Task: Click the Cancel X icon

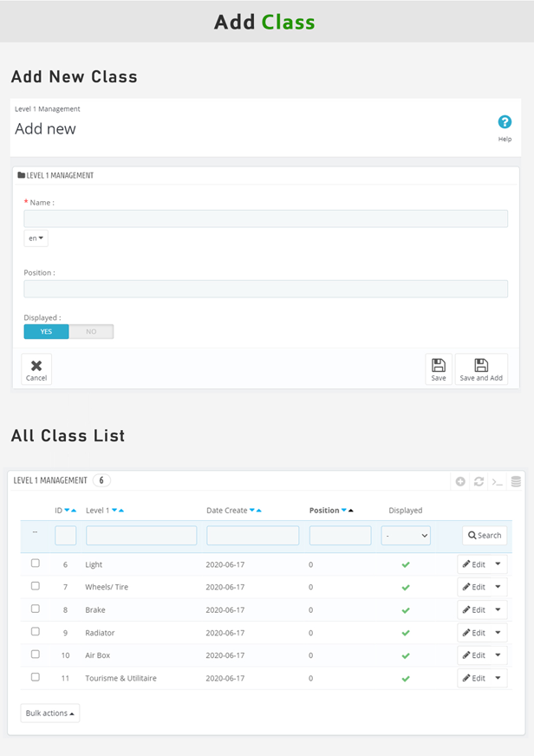Action: 36,366
